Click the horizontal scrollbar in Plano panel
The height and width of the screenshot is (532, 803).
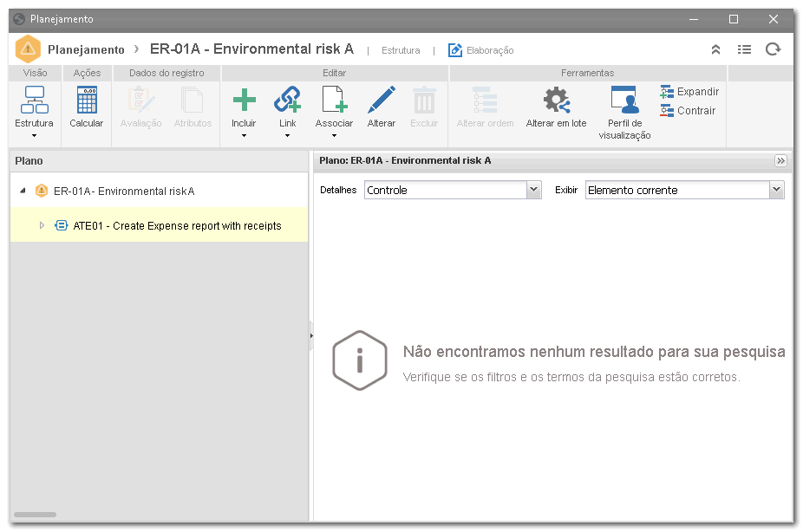(35, 515)
